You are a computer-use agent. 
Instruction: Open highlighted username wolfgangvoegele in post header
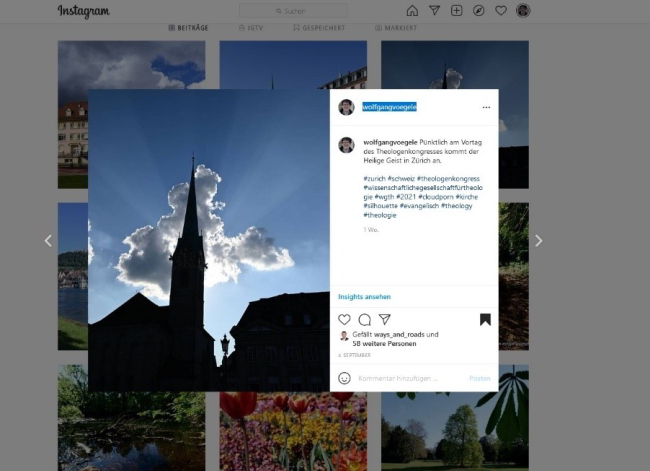point(389,107)
